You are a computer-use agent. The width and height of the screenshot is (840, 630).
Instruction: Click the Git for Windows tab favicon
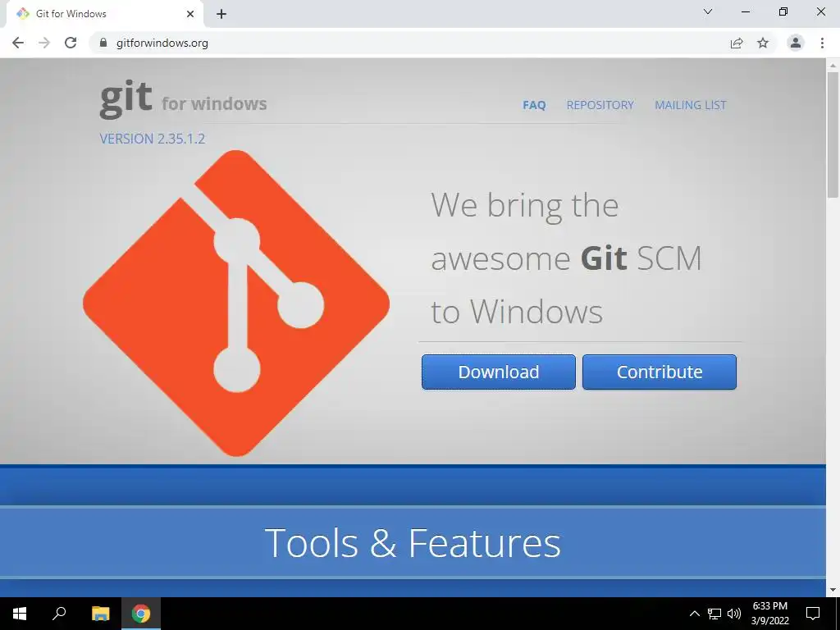click(x=22, y=14)
